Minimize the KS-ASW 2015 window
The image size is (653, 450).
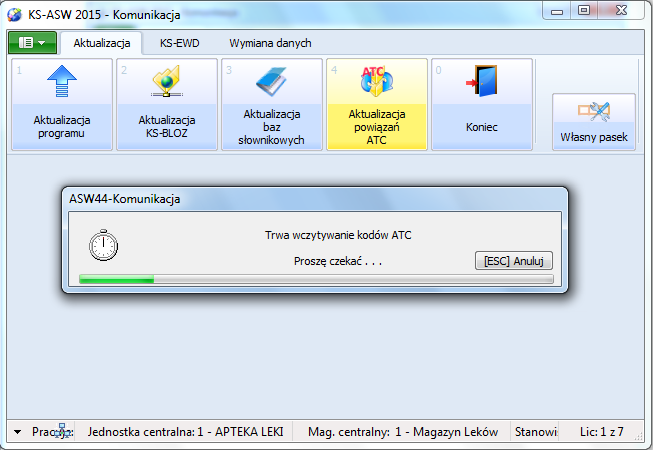tap(557, 11)
